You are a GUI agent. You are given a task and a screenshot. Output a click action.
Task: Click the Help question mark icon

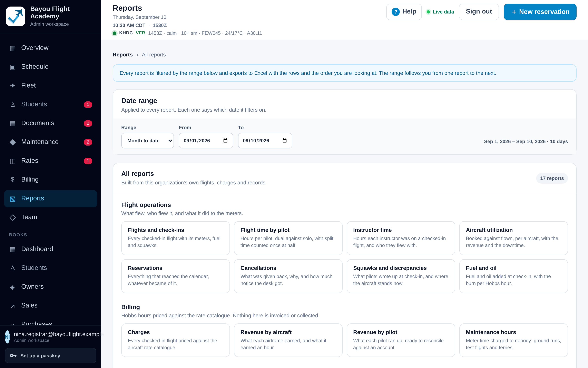click(x=395, y=12)
